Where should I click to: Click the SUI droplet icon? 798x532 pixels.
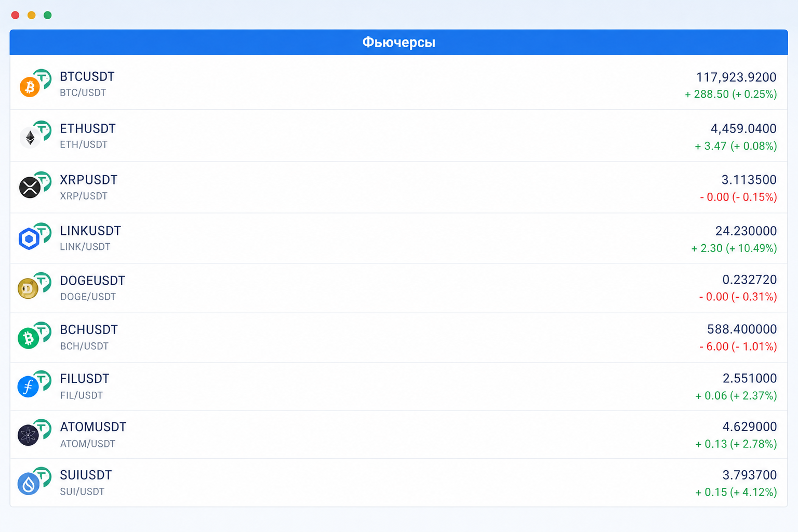(28, 484)
